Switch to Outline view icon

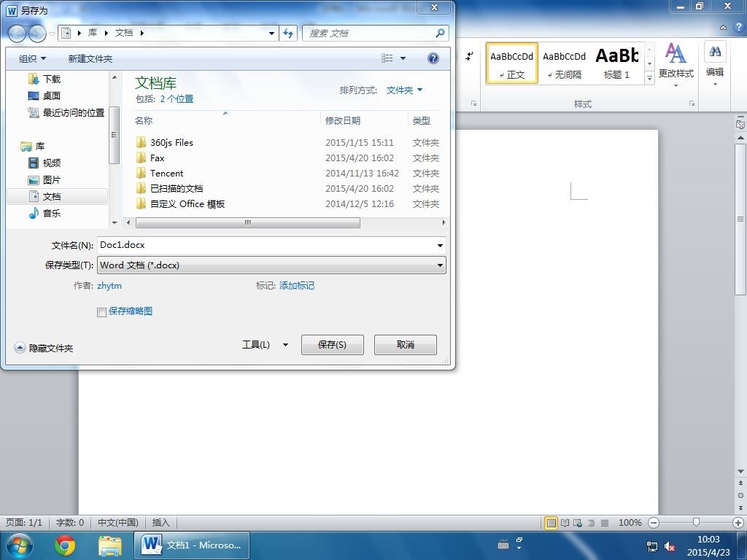click(x=591, y=523)
